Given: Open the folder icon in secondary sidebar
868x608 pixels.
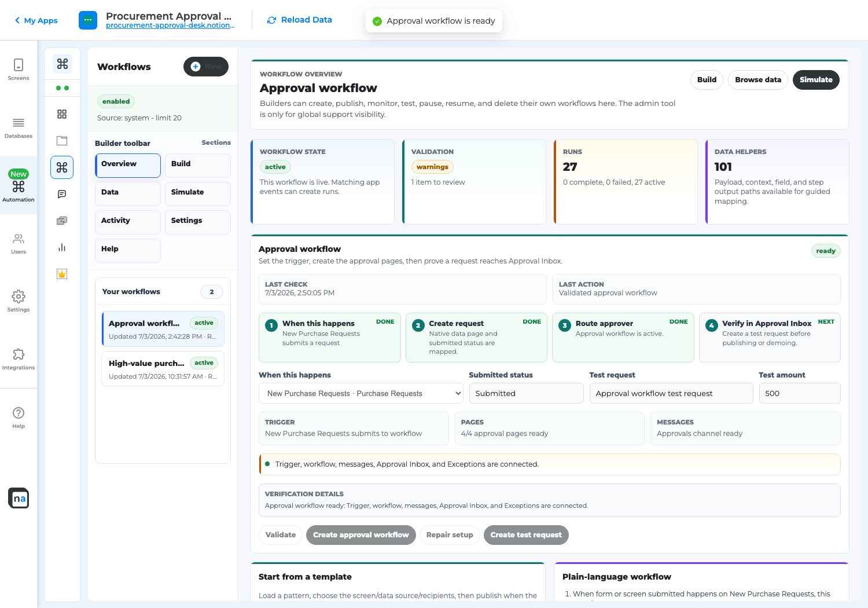Looking at the screenshot, I should [62, 141].
